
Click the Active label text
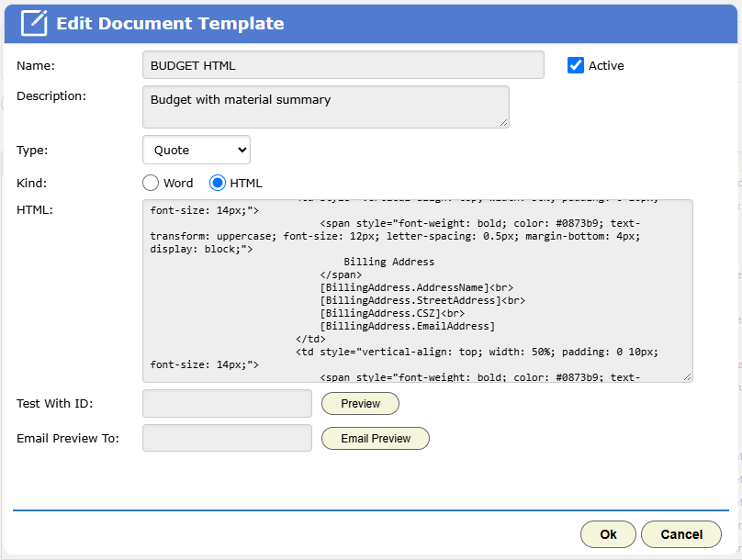(606, 66)
